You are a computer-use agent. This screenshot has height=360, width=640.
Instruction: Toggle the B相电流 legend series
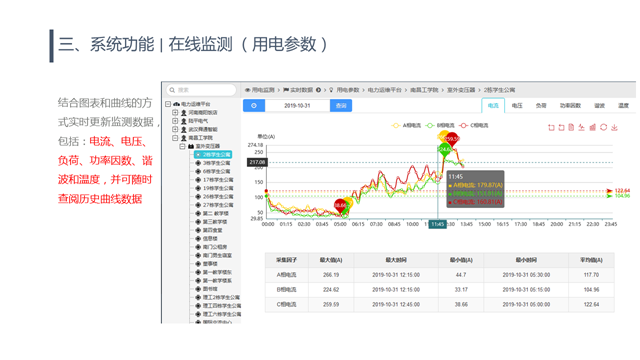440,125
